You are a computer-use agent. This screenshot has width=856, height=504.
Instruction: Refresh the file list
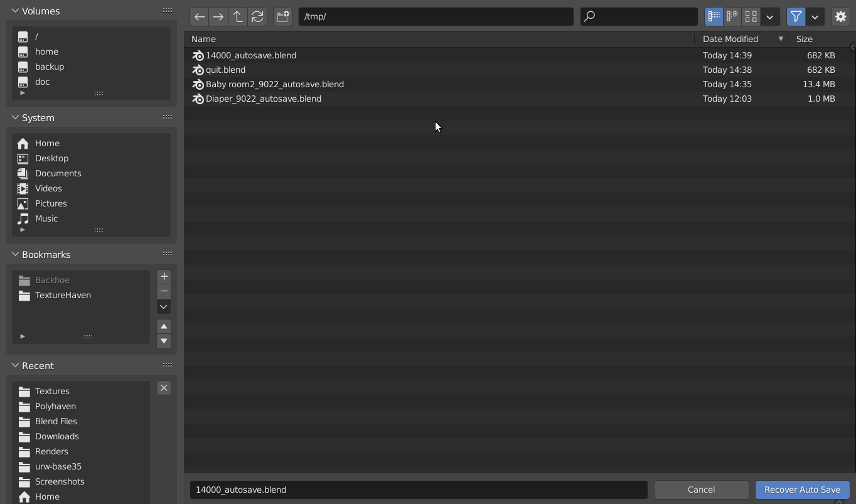point(257,17)
